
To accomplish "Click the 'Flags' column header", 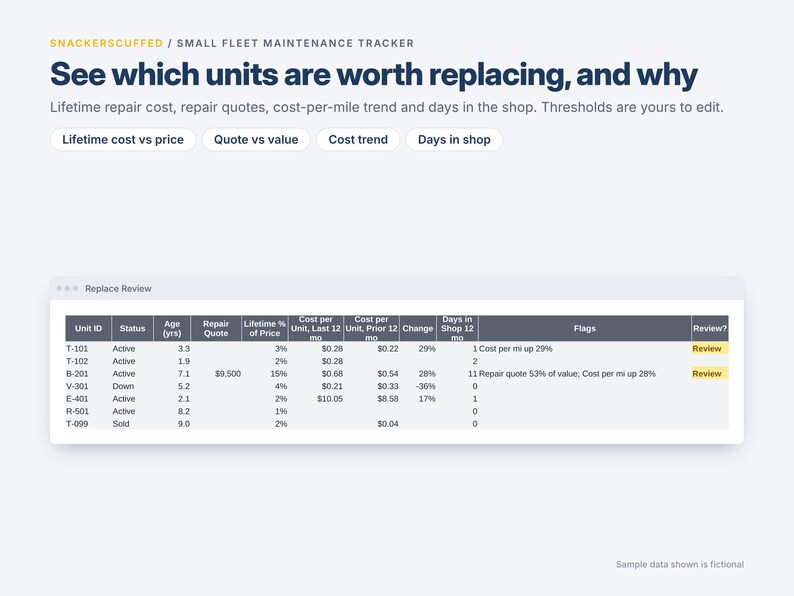I will click(585, 328).
